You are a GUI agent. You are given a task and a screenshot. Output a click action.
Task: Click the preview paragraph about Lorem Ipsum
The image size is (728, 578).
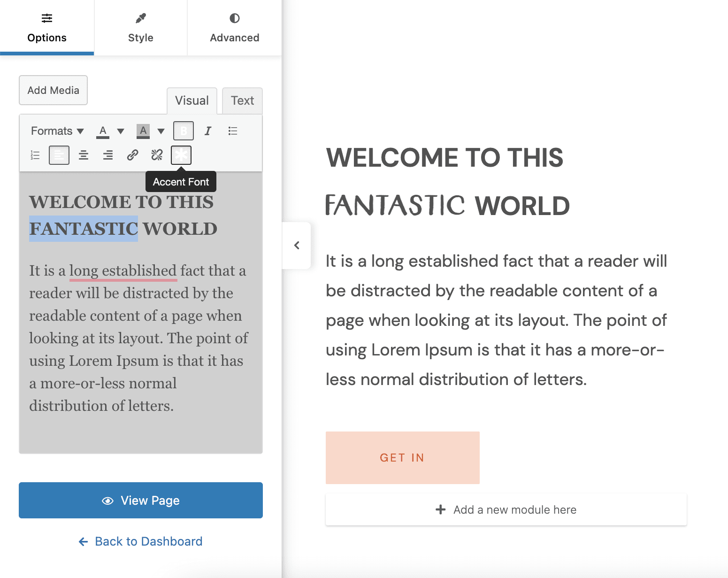[496, 320]
